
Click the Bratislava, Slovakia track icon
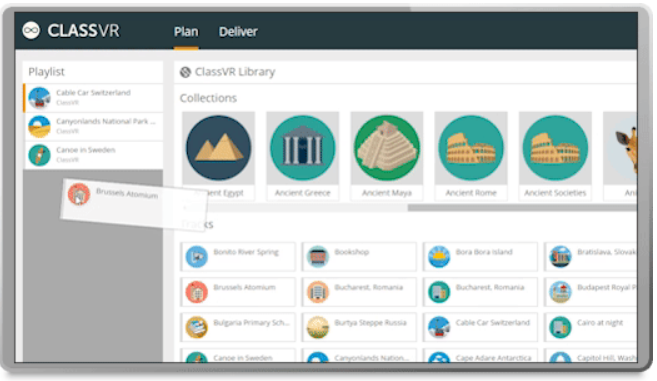coord(560,257)
